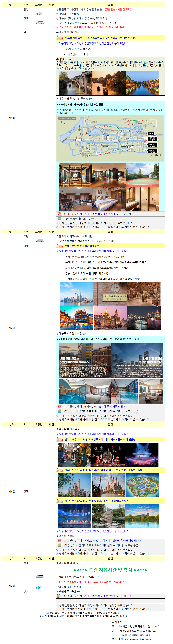Click the 와이탄 야경 감상 + 황푸강 유람선 탑승 line
The image size is (173, 644).
[102, 279]
